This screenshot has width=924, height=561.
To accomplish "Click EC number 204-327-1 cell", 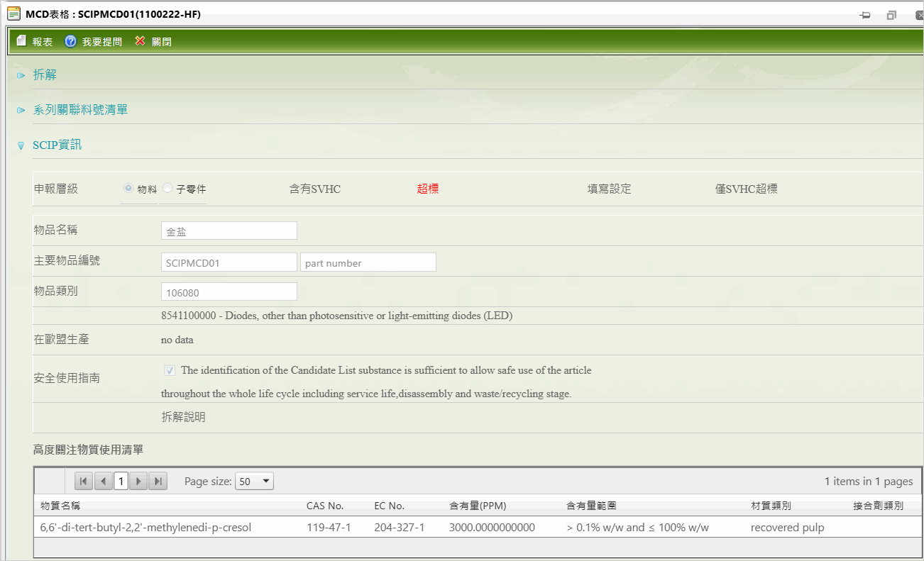I will [399, 528].
